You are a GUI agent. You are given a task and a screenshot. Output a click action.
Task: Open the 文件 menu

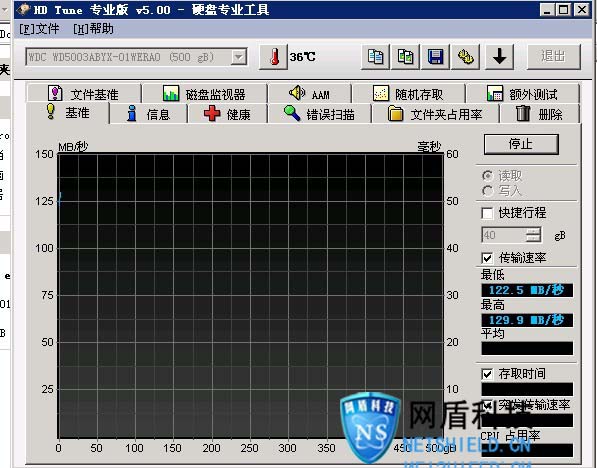(x=39, y=29)
